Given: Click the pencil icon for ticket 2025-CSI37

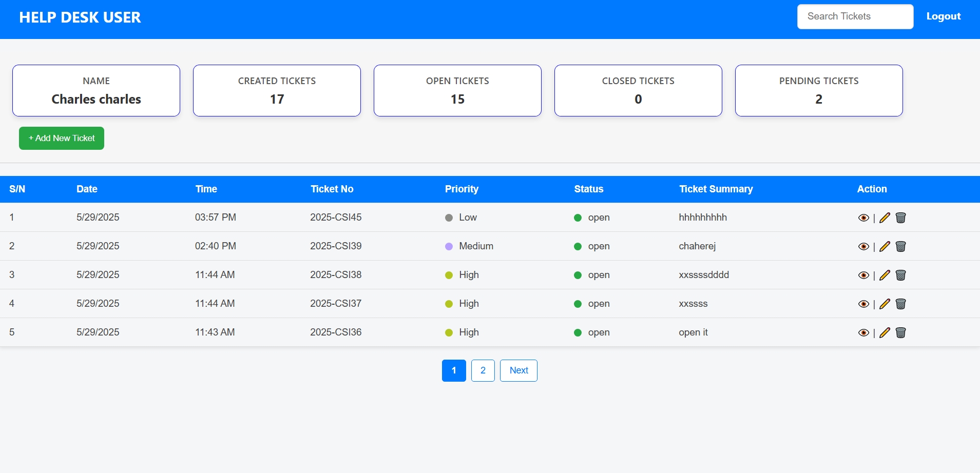Looking at the screenshot, I should pos(885,304).
